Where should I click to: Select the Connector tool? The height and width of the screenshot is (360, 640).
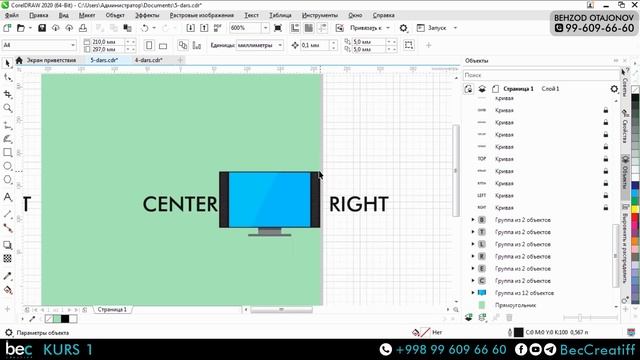pyautogui.click(x=7, y=228)
